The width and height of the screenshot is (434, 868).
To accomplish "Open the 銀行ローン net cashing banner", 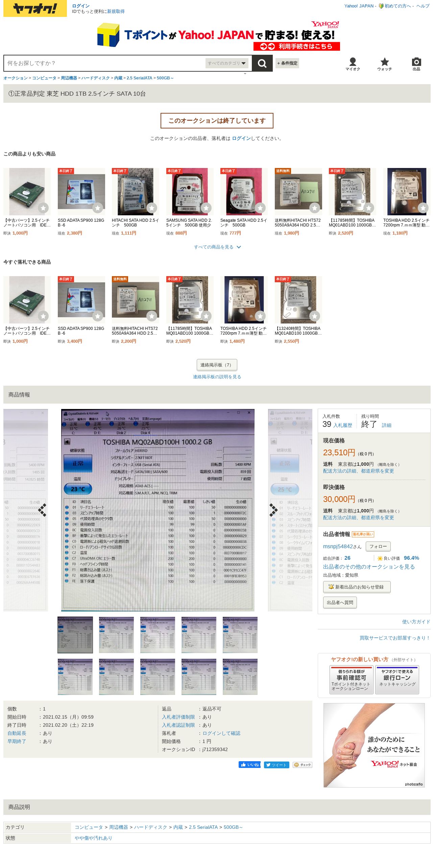I will [397, 679].
